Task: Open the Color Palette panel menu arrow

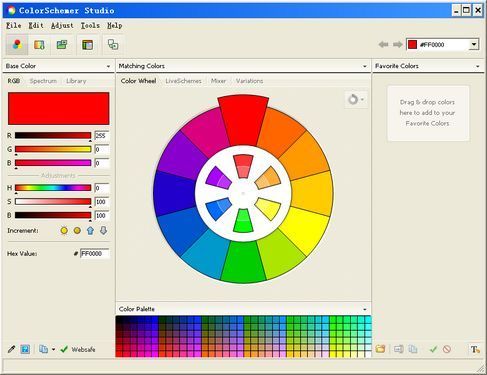Action: [x=365, y=309]
